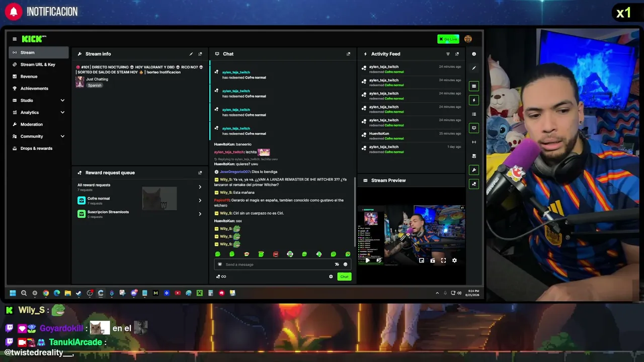Edit stream info with the pencil icon

(191, 54)
